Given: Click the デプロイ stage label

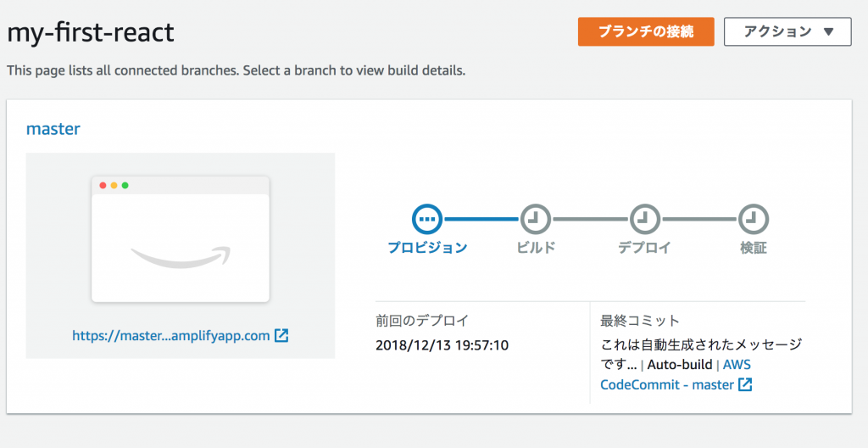Looking at the screenshot, I should click(645, 248).
